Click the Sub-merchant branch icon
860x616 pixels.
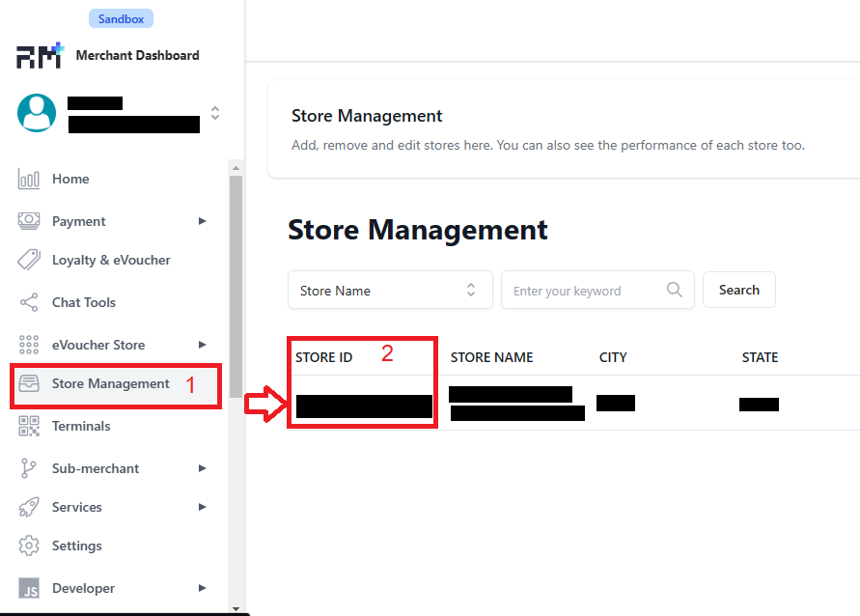tap(29, 468)
